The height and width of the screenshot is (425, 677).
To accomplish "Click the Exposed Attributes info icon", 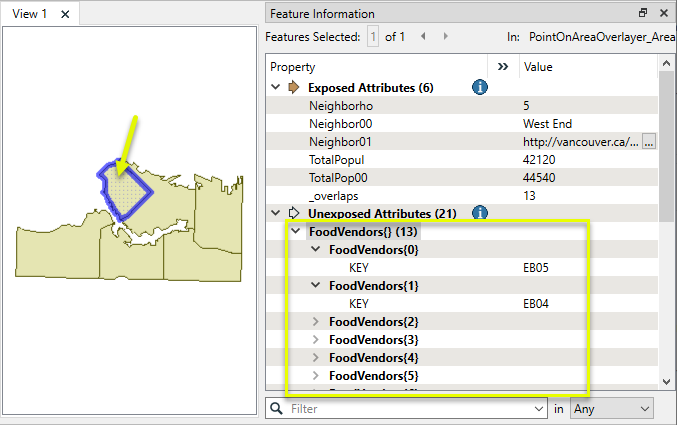I will (479, 87).
